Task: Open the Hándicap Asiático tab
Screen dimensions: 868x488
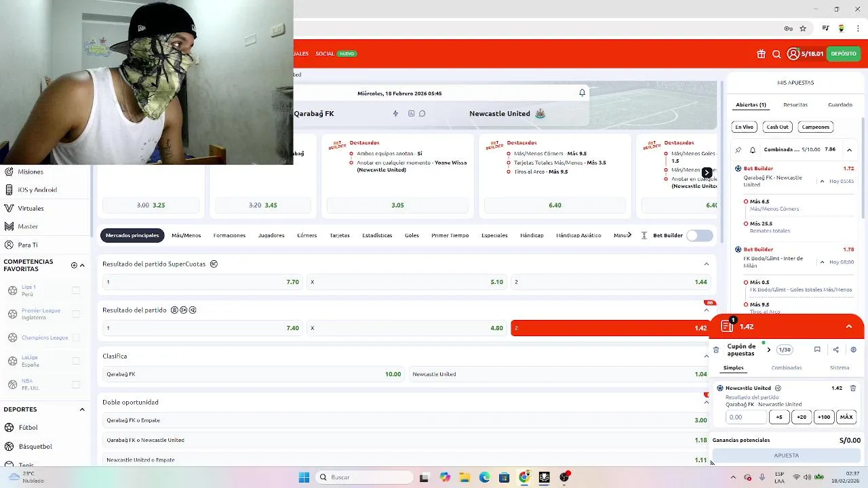Action: 578,235
